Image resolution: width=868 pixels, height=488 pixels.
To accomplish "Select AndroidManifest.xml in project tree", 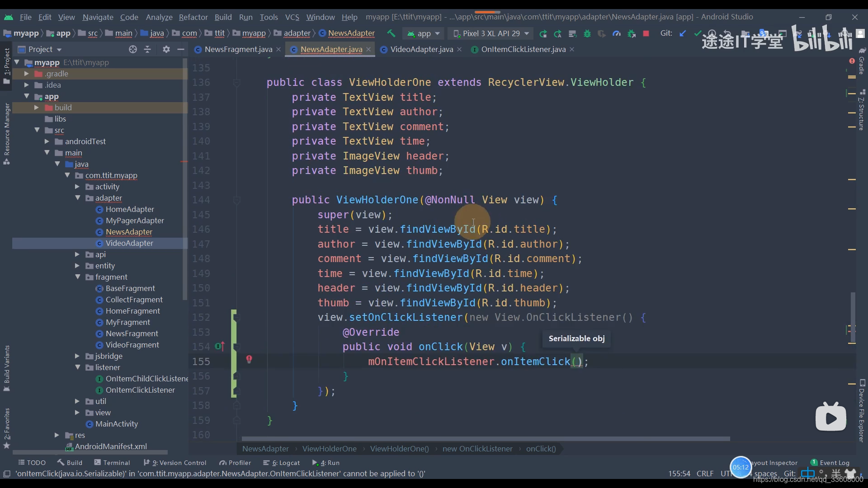I will [x=111, y=446].
